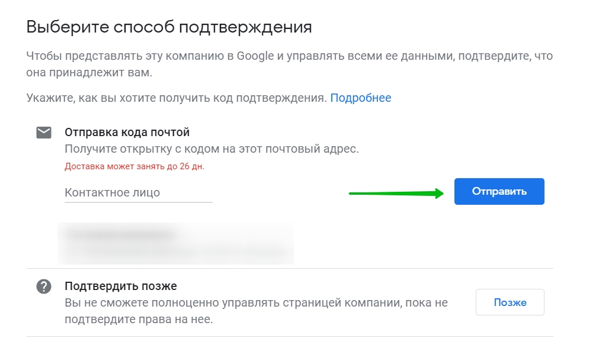Click the red delivery time warning text
The width and height of the screenshot is (615, 364).
[134, 166]
